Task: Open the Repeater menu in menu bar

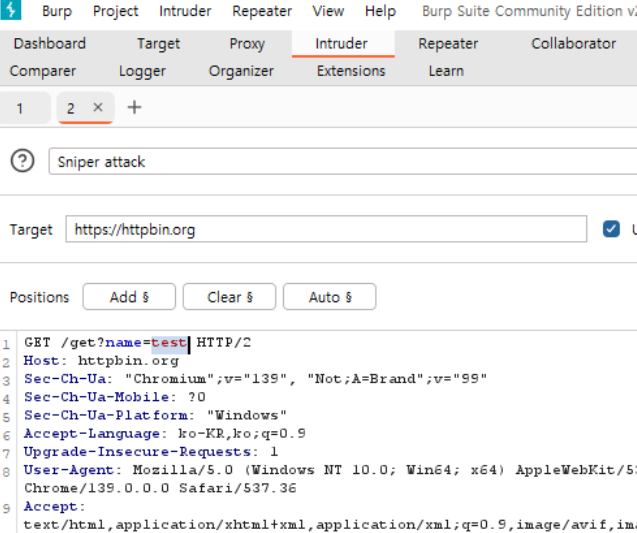Action: [262, 11]
